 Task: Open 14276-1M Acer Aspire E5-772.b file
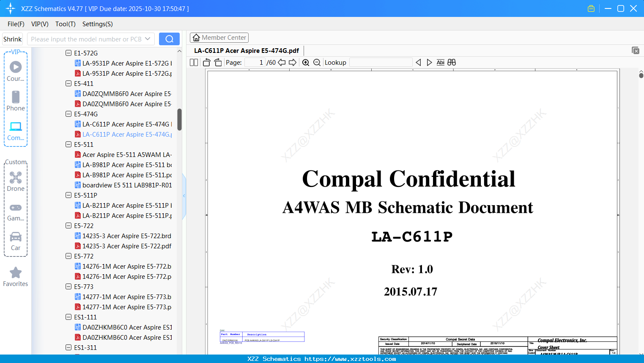pyautogui.click(x=123, y=266)
